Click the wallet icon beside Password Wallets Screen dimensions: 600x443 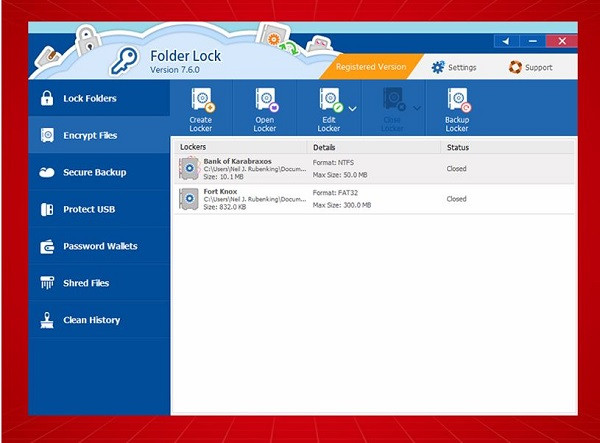pos(47,246)
